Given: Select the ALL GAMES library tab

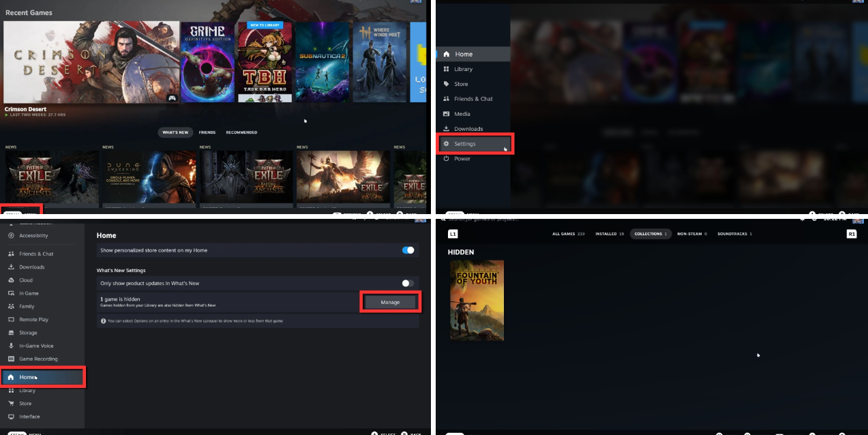Looking at the screenshot, I should pyautogui.click(x=569, y=234).
